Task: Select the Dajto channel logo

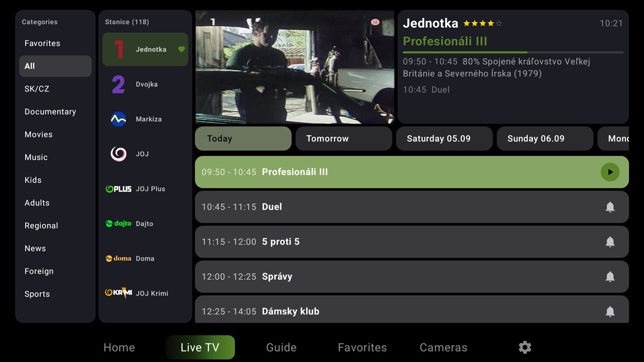Action: click(118, 224)
